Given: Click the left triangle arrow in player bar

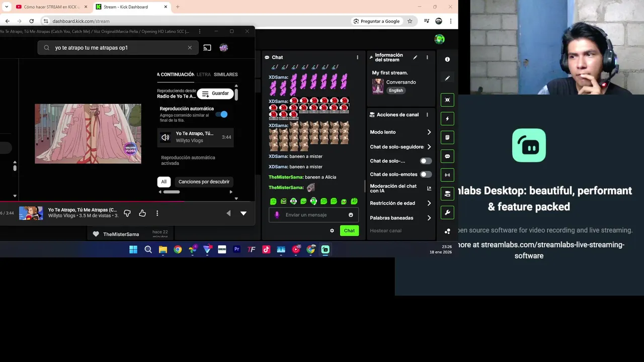Looking at the screenshot, I should tap(228, 213).
